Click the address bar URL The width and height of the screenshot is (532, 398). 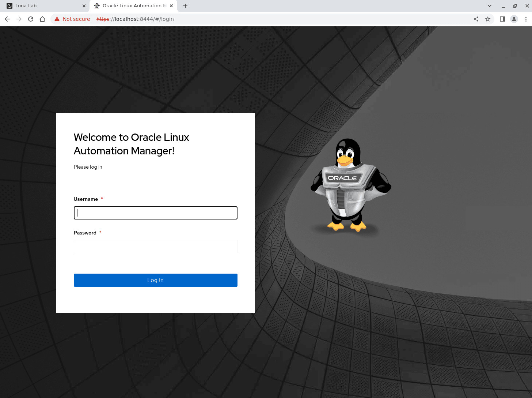pyautogui.click(x=135, y=19)
